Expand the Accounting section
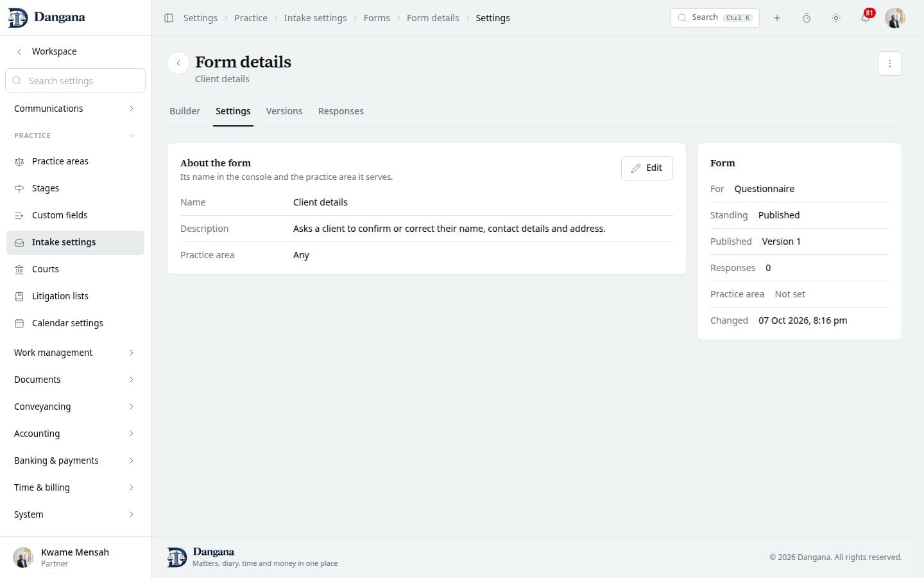924x578 pixels. click(x=75, y=433)
